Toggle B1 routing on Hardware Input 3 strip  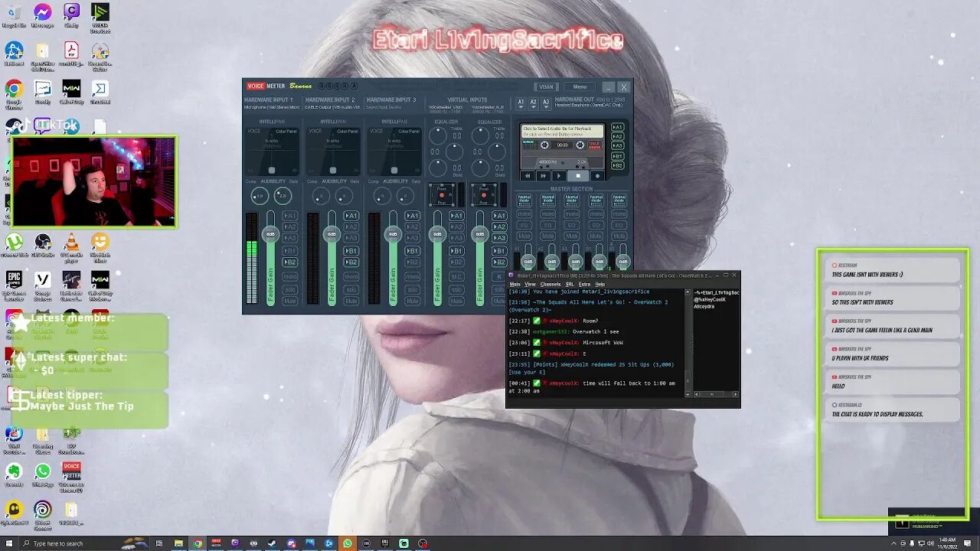pyautogui.click(x=412, y=250)
